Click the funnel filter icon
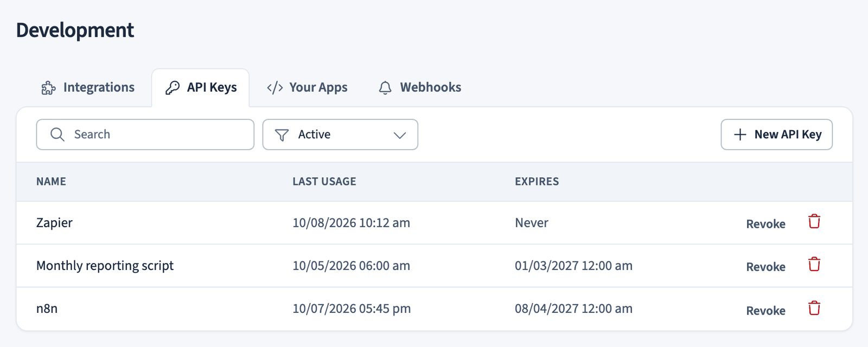The width and height of the screenshot is (868, 347). coord(282,134)
